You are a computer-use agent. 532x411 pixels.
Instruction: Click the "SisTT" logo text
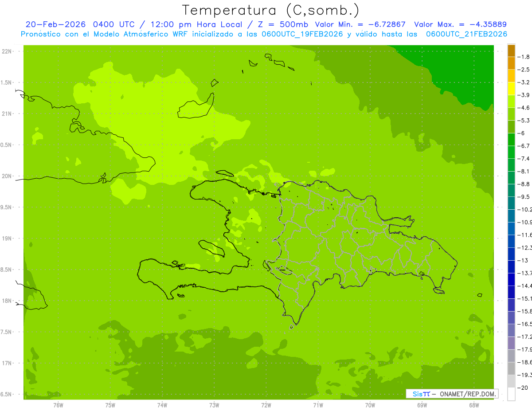pyautogui.click(x=421, y=394)
